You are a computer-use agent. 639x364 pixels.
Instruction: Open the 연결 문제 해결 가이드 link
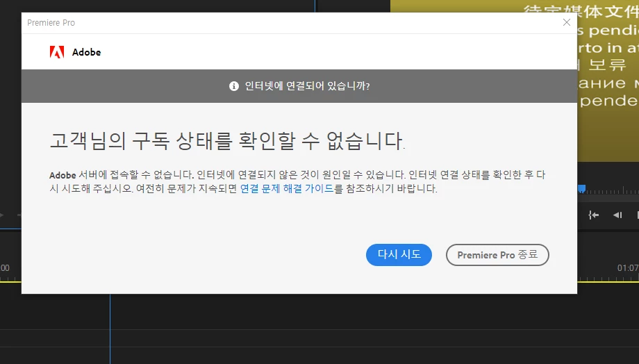[x=287, y=189]
